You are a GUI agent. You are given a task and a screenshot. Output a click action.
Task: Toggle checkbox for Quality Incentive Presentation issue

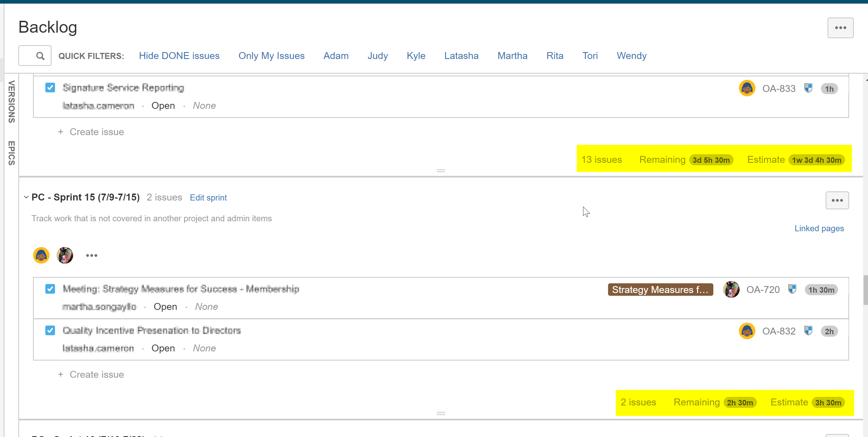click(x=50, y=330)
